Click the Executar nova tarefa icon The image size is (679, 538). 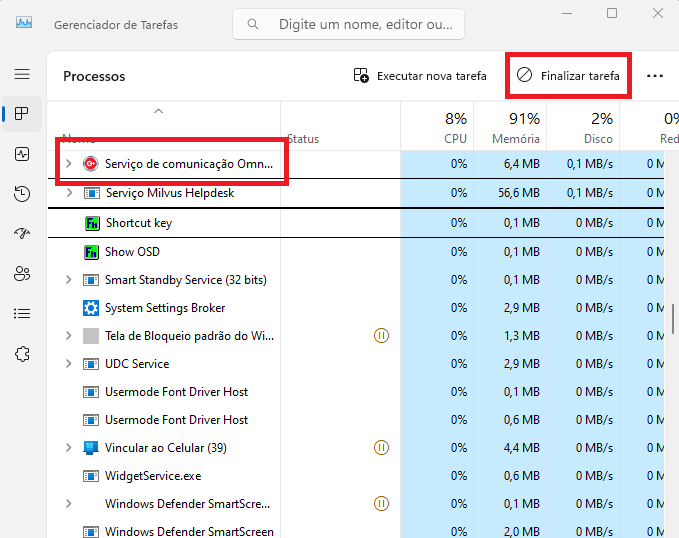click(361, 75)
